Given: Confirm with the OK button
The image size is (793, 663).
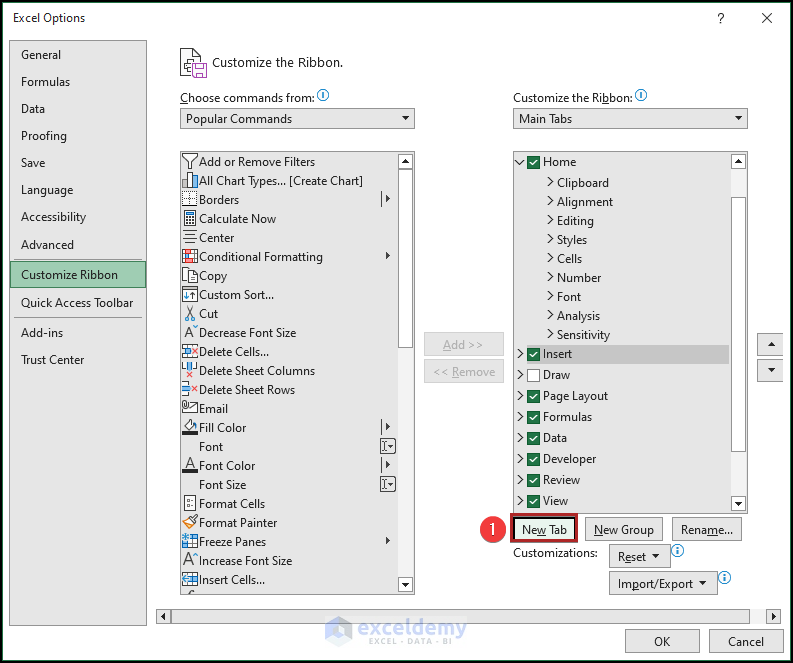Looking at the screenshot, I should click(662, 641).
